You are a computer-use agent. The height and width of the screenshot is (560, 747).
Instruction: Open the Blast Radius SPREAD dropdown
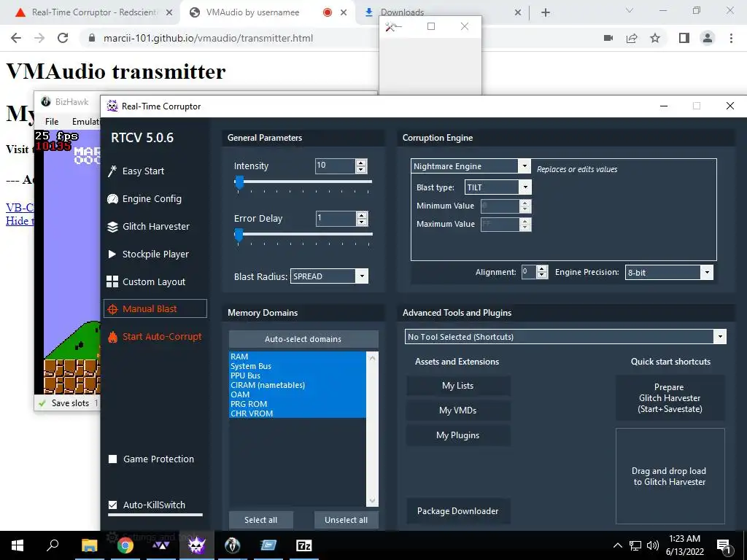362,276
